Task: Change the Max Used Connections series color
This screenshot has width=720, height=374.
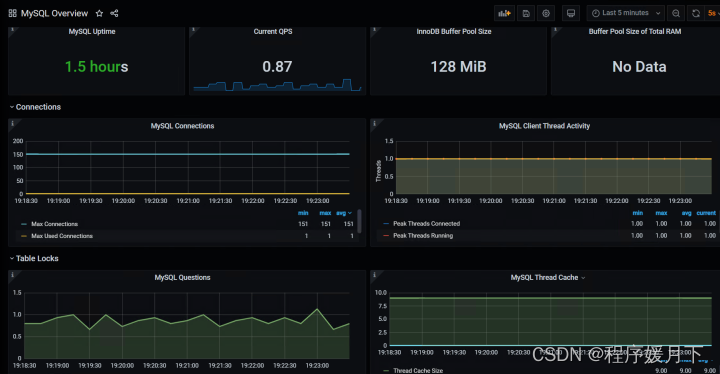Action: [24, 236]
